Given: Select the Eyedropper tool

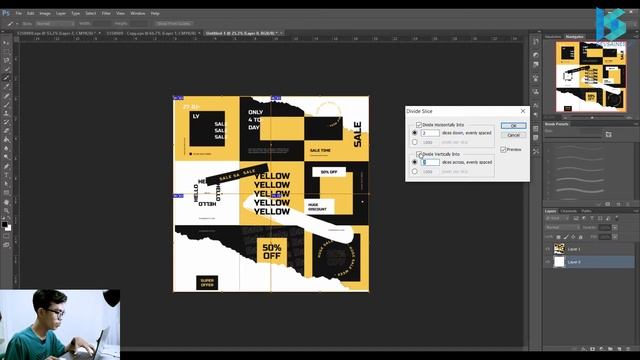Looking at the screenshot, I should tap(6, 87).
